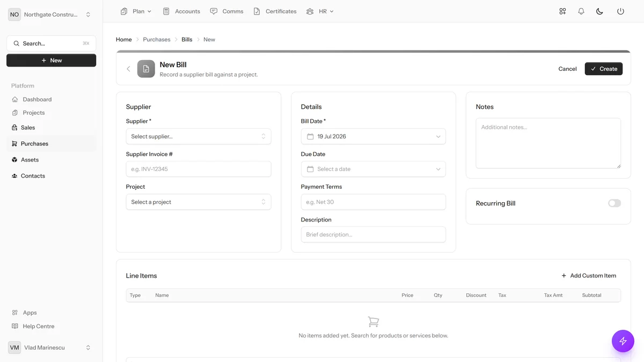Click the Bills breadcrumb link

187,40
